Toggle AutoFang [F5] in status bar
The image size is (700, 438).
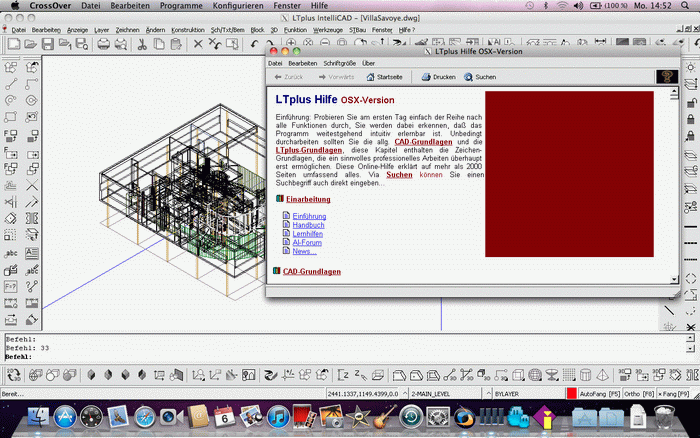click(599, 394)
